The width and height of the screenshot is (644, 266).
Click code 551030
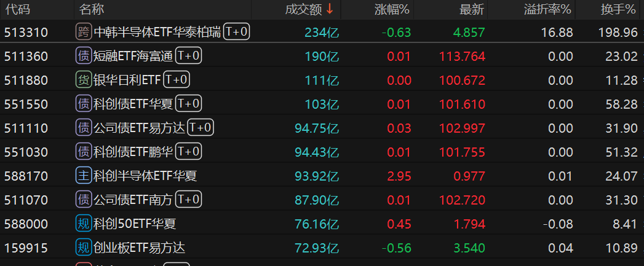[x=26, y=152]
